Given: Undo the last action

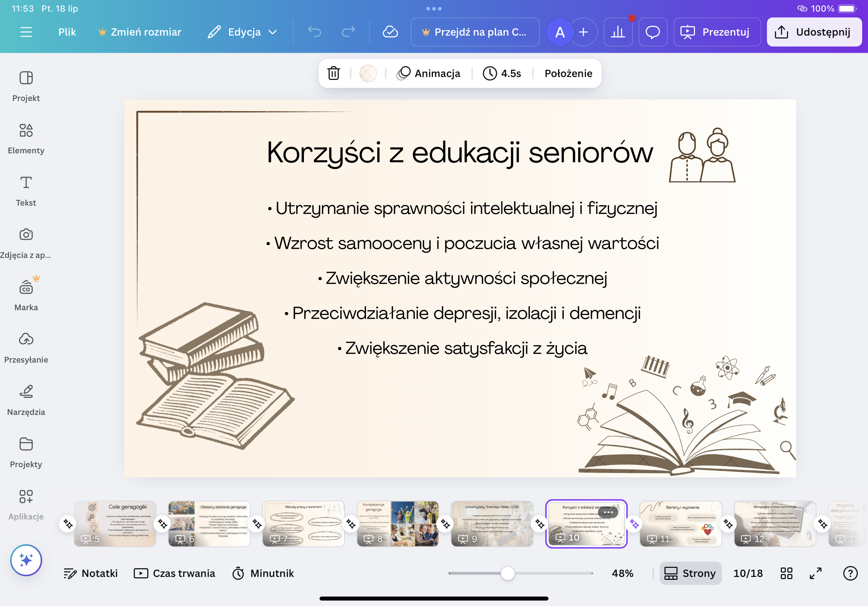Looking at the screenshot, I should pos(314,32).
